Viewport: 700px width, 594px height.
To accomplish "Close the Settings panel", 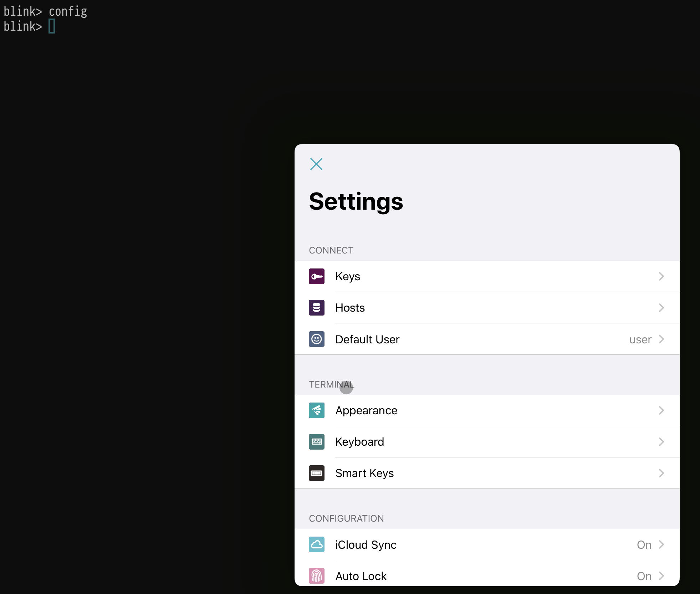I will click(x=316, y=164).
